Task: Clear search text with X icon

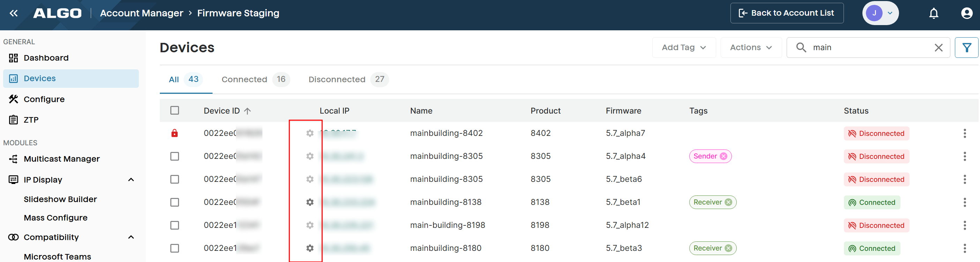Action: click(x=938, y=47)
